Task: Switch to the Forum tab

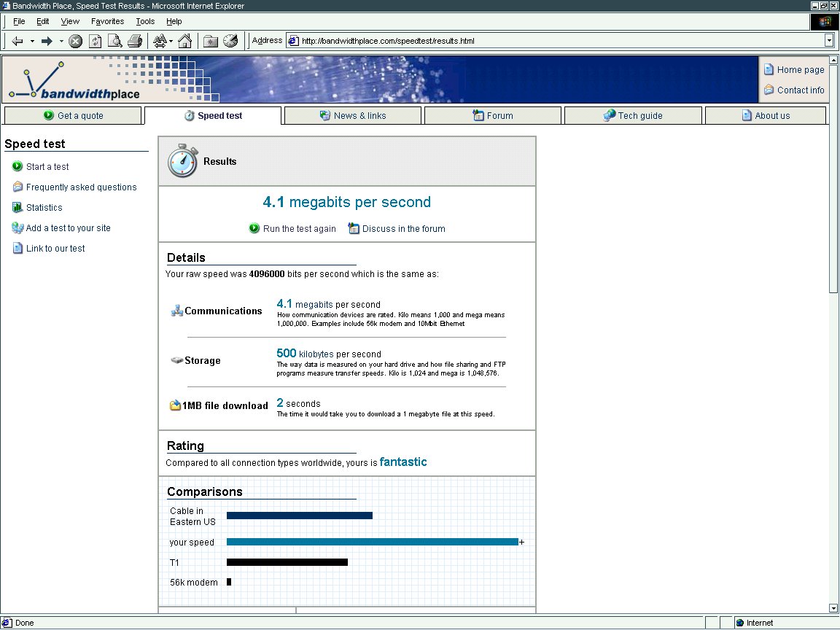Action: point(493,115)
